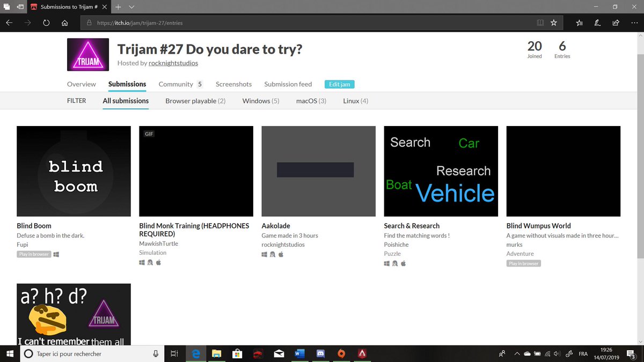Open Blind Wumpus World thumbnail
Screen dimensions: 644x362
(563, 171)
